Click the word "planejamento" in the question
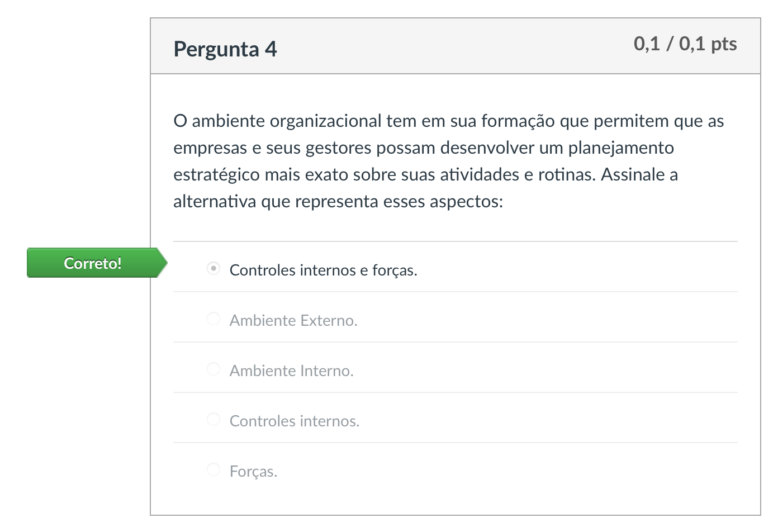This screenshot has height=532, width=778. (621, 148)
